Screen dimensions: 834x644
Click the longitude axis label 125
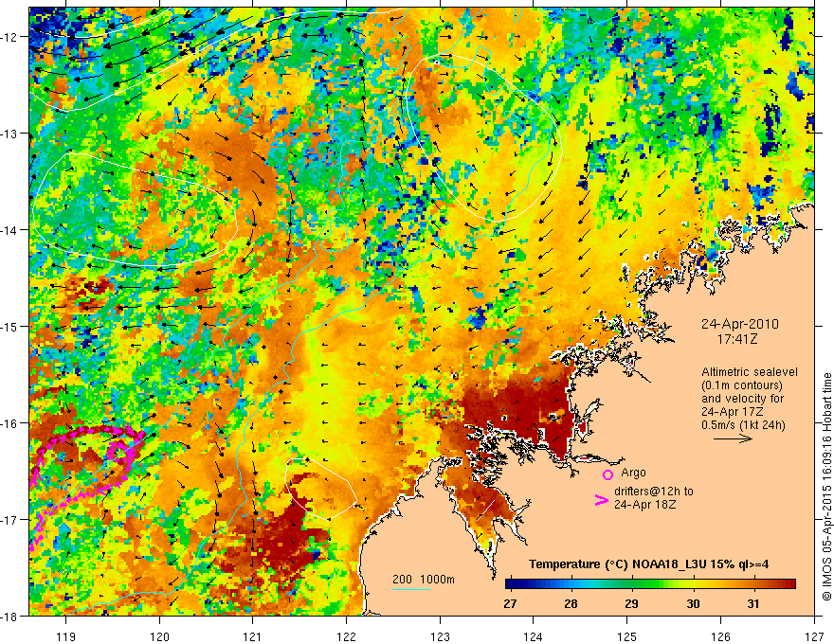click(x=627, y=636)
